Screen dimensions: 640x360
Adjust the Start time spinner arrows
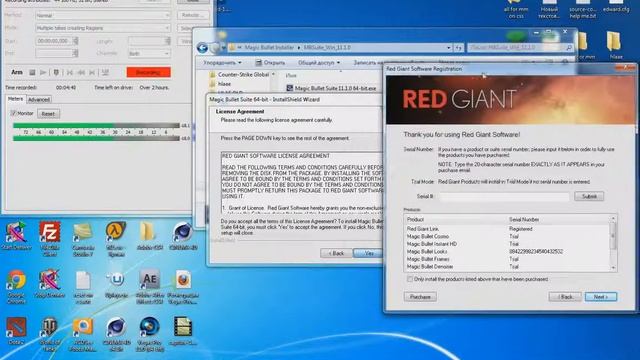click(76, 41)
